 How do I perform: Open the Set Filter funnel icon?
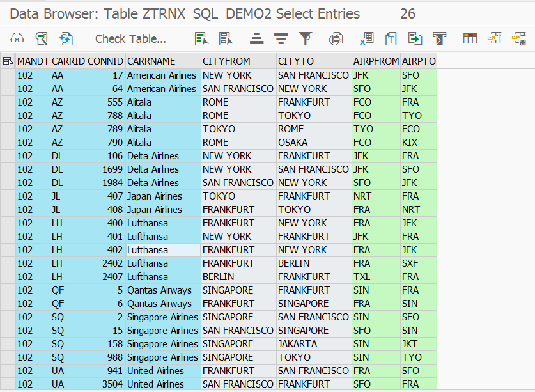[x=306, y=38]
